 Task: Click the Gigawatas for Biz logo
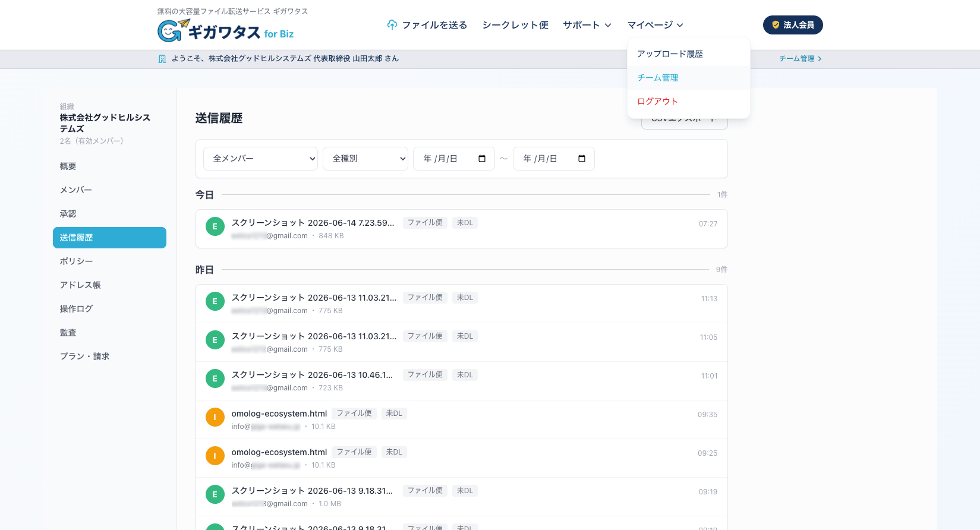225,31
